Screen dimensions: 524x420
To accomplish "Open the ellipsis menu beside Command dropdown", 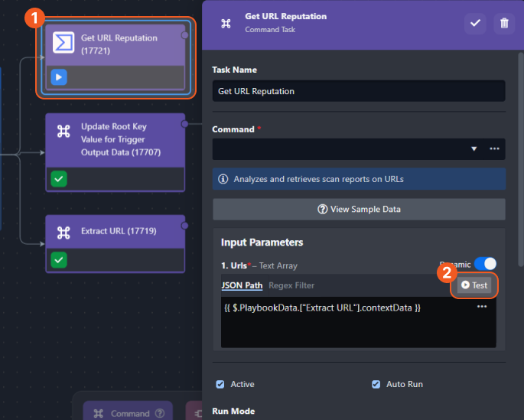I will click(495, 148).
